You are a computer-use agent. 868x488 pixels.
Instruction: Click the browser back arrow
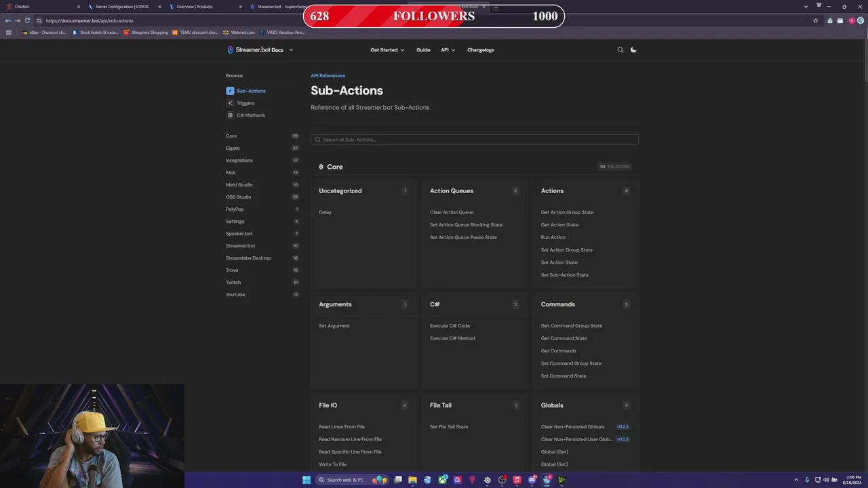click(7, 20)
